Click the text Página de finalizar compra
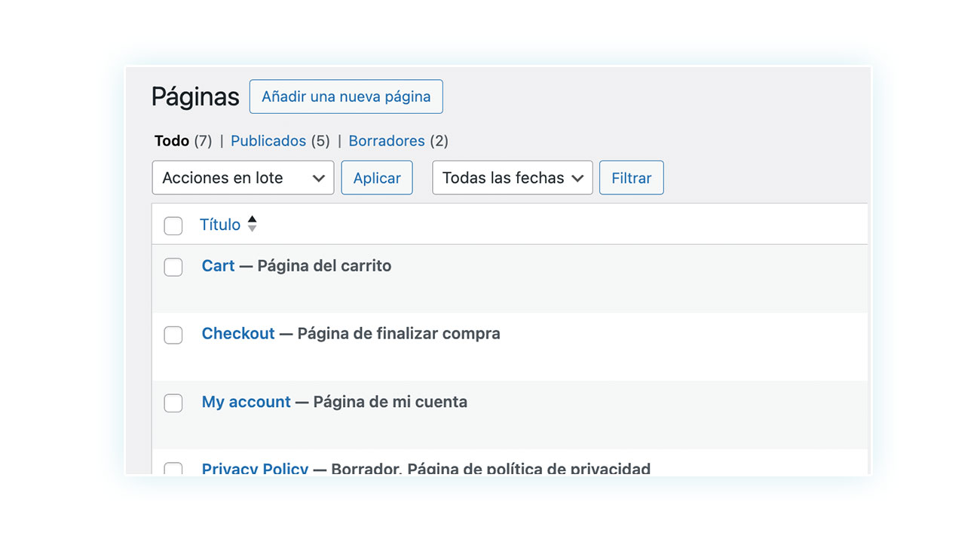 399,333
